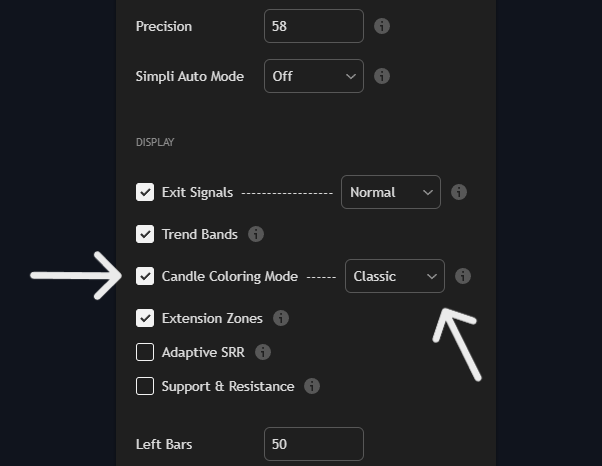Click info icon for Support & Resistance
The height and width of the screenshot is (466, 602).
312,386
